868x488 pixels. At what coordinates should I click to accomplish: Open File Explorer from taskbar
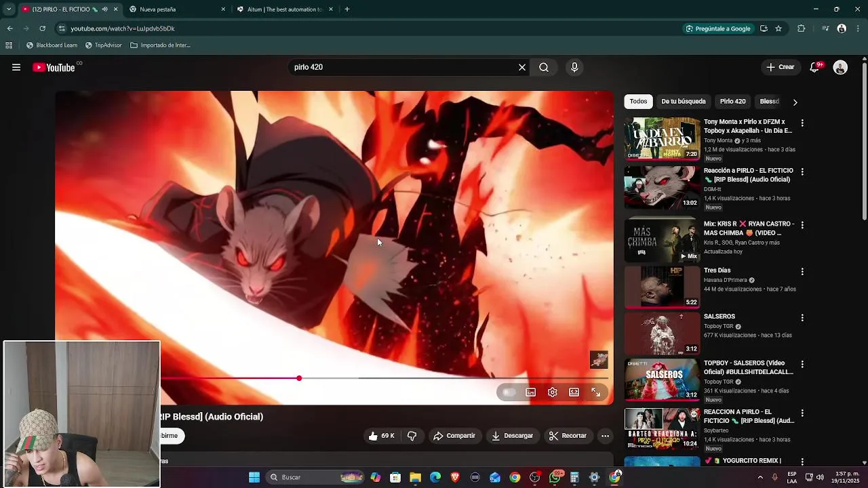[416, 477]
